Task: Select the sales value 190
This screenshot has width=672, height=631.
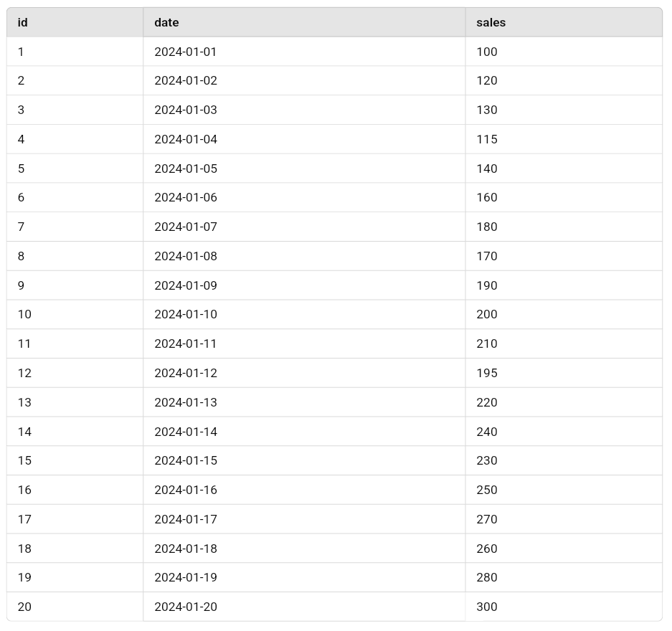Action: click(486, 285)
